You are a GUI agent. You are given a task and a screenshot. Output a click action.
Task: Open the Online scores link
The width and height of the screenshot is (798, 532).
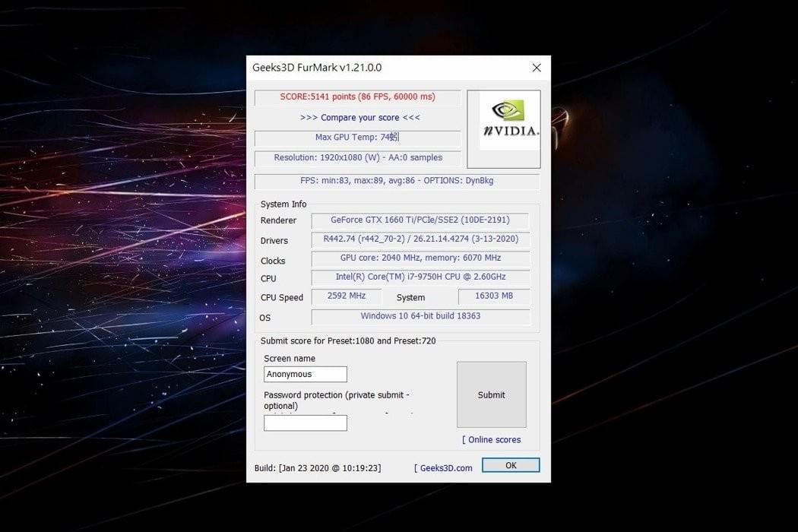(491, 439)
